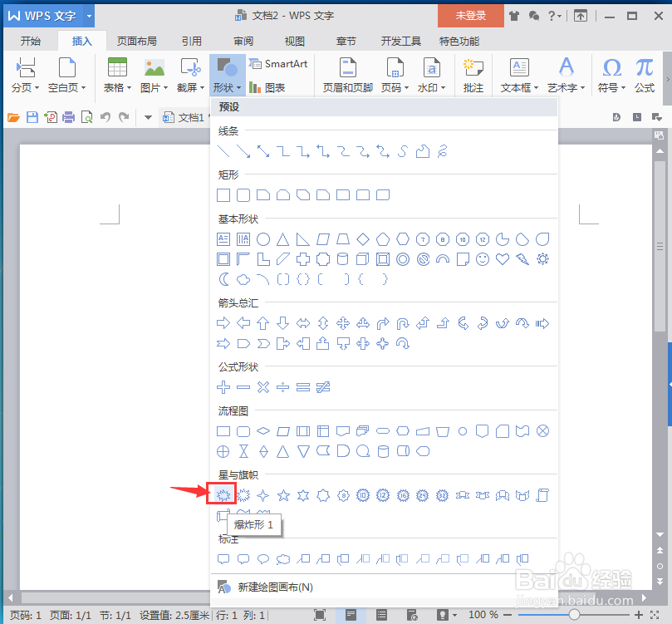Open the help question mark icon
The image size is (672, 624).
(554, 17)
